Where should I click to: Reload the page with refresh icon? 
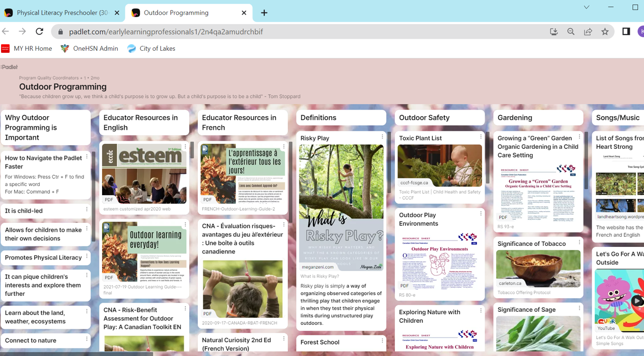(x=39, y=31)
